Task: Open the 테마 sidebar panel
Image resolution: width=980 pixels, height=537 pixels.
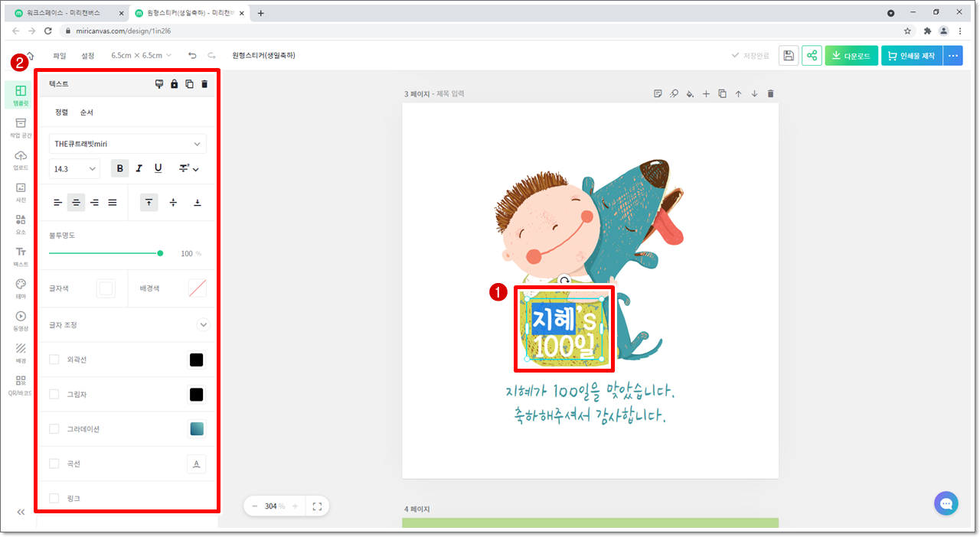Action: 21,288
